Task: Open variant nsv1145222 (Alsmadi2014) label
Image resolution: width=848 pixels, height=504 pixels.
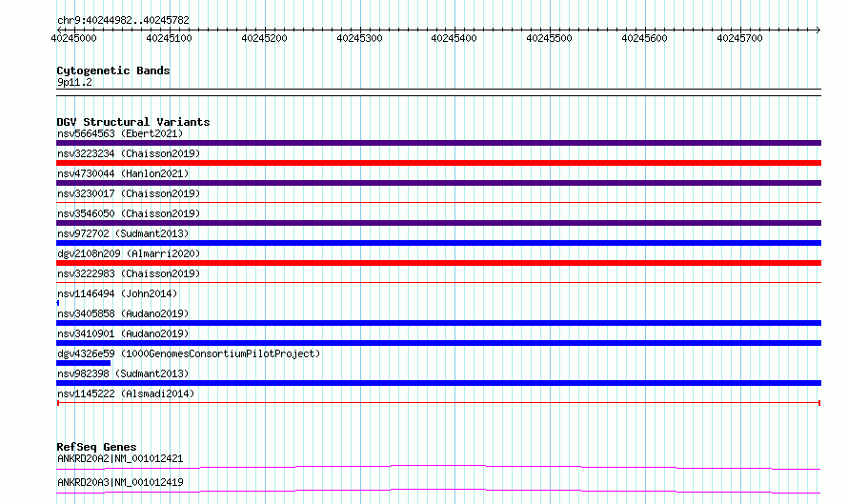Action: 126,393
